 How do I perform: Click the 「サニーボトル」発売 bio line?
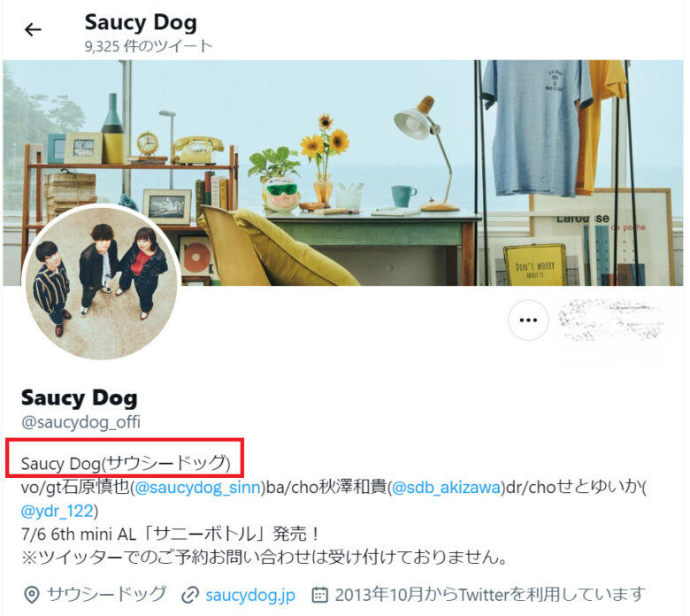coord(170,534)
